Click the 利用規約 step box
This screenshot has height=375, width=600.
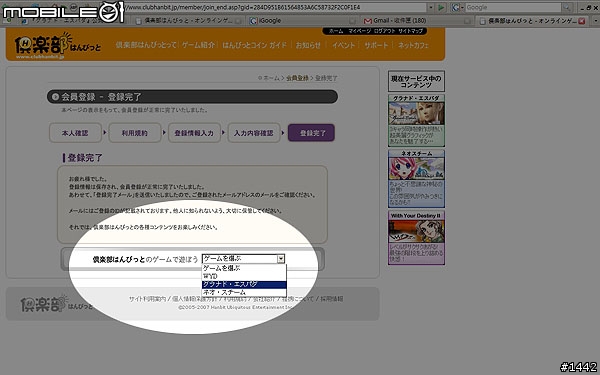[x=135, y=133]
